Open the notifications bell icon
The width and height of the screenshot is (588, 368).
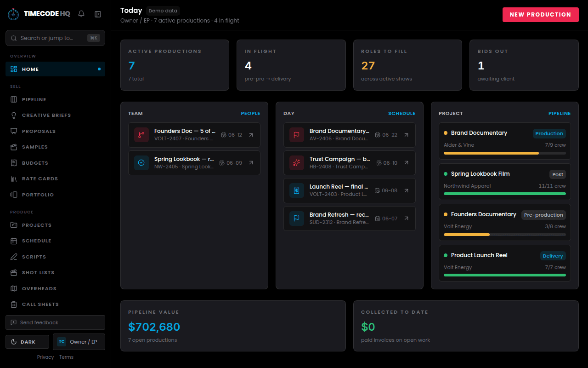pyautogui.click(x=81, y=14)
